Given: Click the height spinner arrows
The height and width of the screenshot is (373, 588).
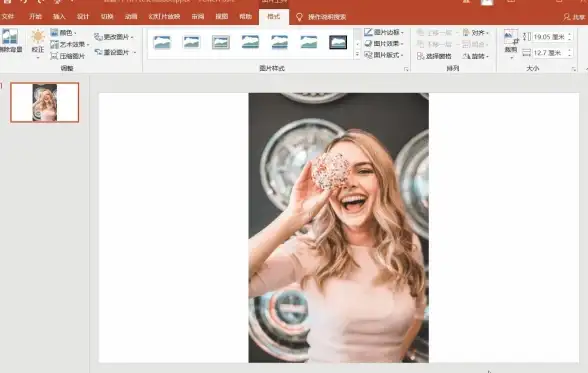Looking at the screenshot, I should tap(570, 37).
